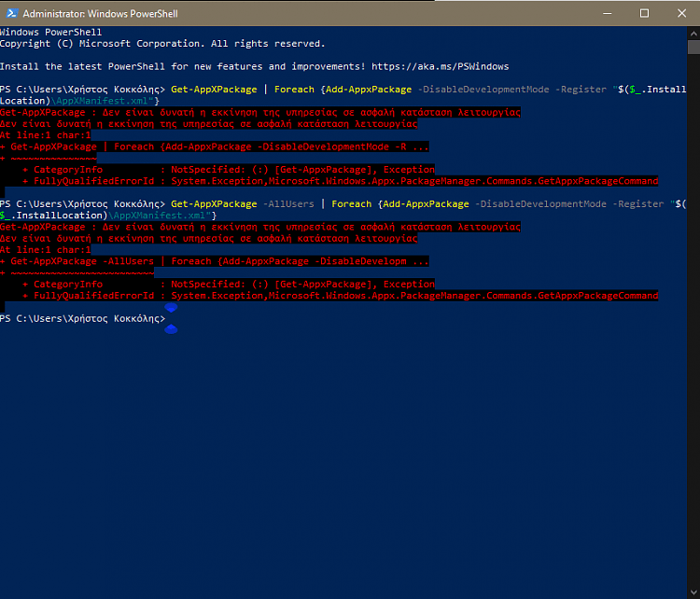The width and height of the screenshot is (700, 599).
Task: Click the 'Copyright (C) Microsoft Corporation' line
Action: coord(162,44)
